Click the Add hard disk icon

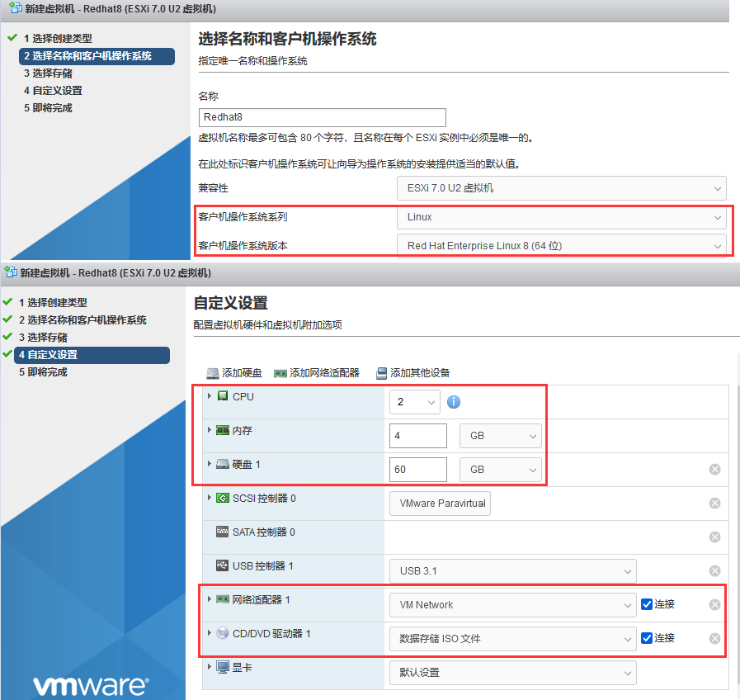coord(213,374)
